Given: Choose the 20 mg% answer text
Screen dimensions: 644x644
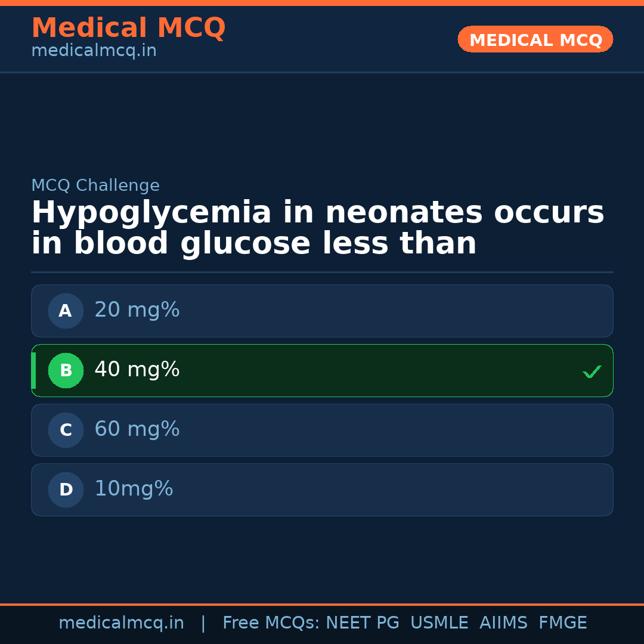Looking at the screenshot, I should pyautogui.click(x=137, y=310).
